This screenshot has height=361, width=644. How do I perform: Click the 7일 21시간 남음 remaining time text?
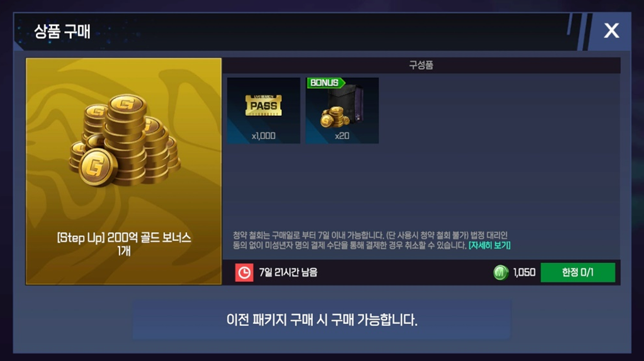[288, 272]
